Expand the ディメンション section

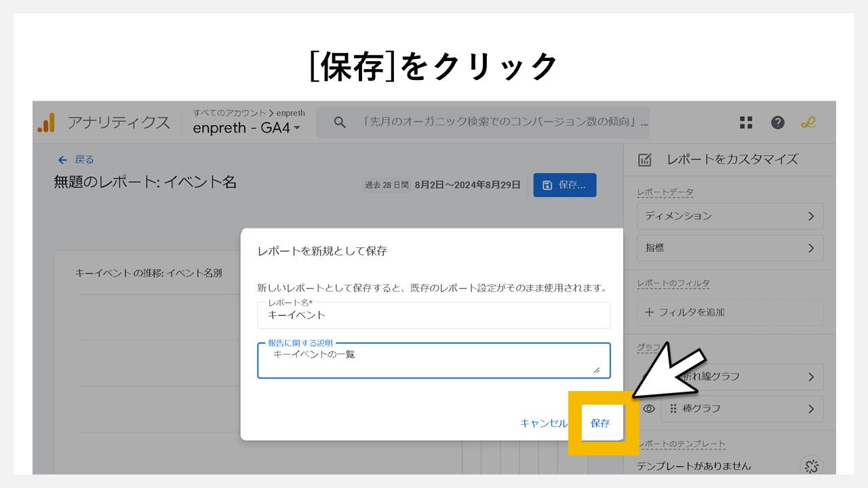[x=730, y=216]
